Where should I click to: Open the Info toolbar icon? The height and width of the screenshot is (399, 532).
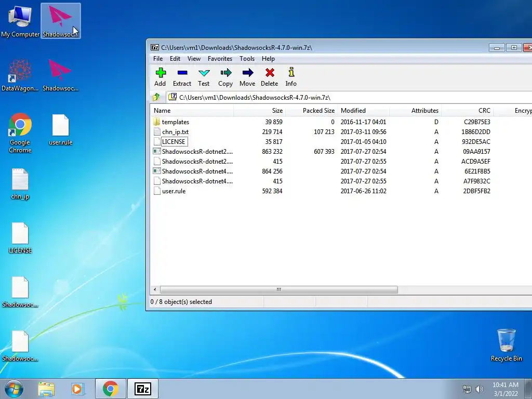coord(291,77)
